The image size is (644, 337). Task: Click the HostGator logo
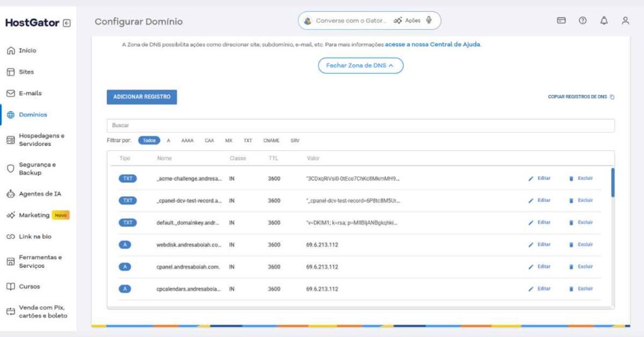[32, 23]
